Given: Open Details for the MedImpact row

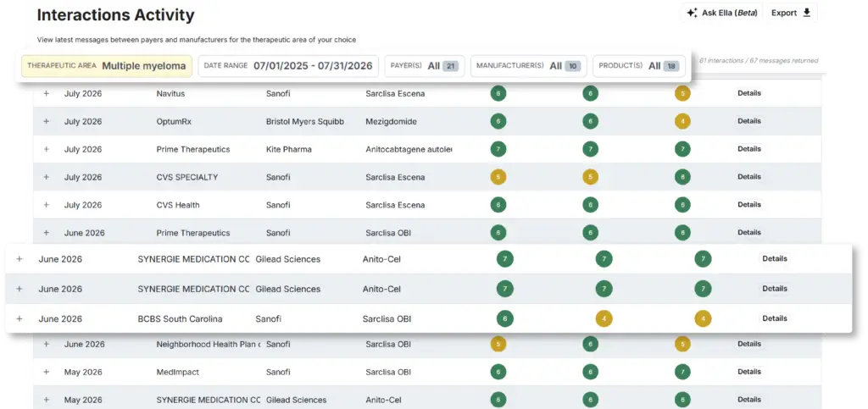Looking at the screenshot, I should [749, 372].
